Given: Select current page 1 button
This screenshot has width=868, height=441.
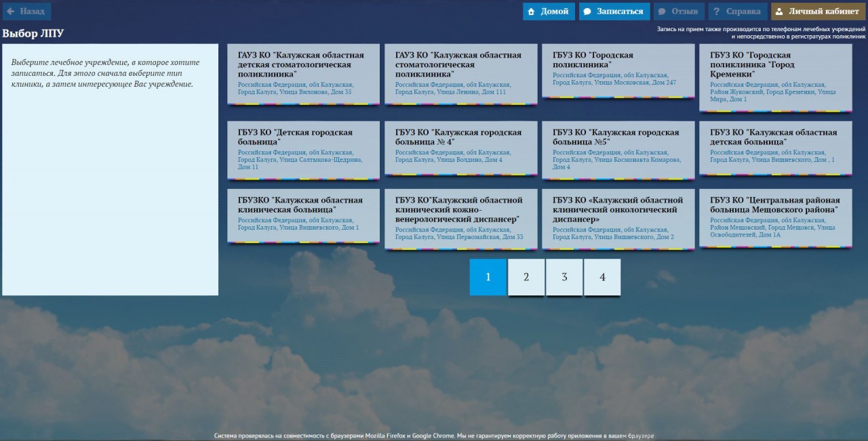Looking at the screenshot, I should pyautogui.click(x=488, y=277).
